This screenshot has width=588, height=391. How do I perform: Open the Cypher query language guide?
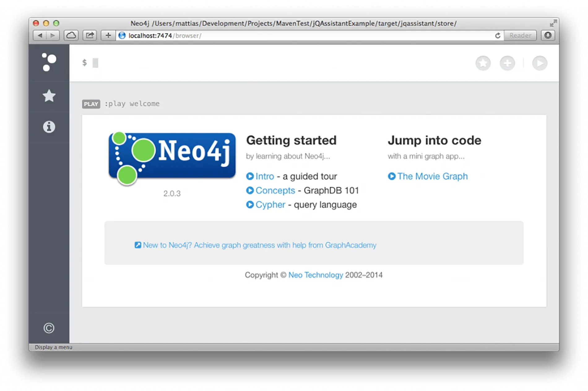point(270,205)
